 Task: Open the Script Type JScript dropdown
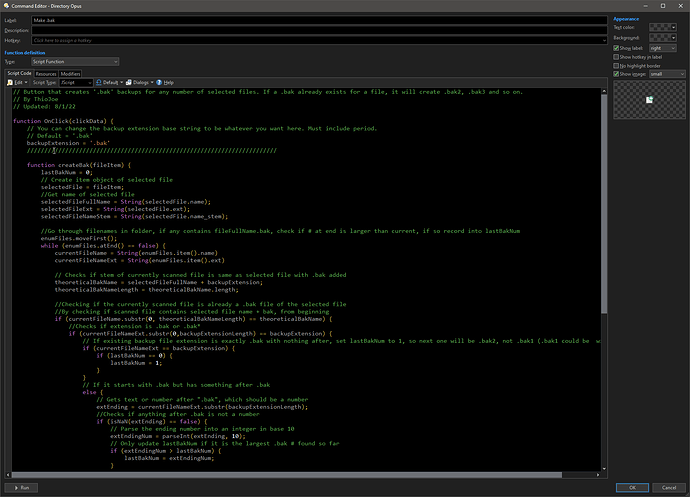76,82
